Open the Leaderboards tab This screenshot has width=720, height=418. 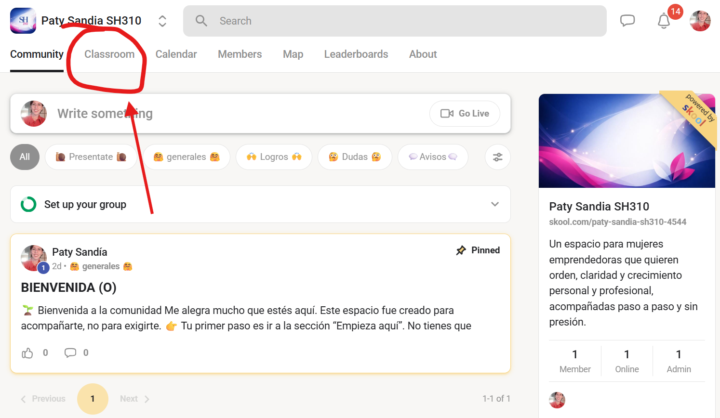click(355, 54)
